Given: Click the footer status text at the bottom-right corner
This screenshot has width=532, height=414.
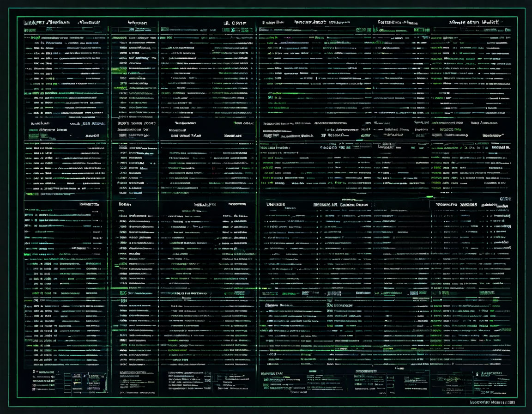Looking at the screenshot, I should tap(492, 402).
